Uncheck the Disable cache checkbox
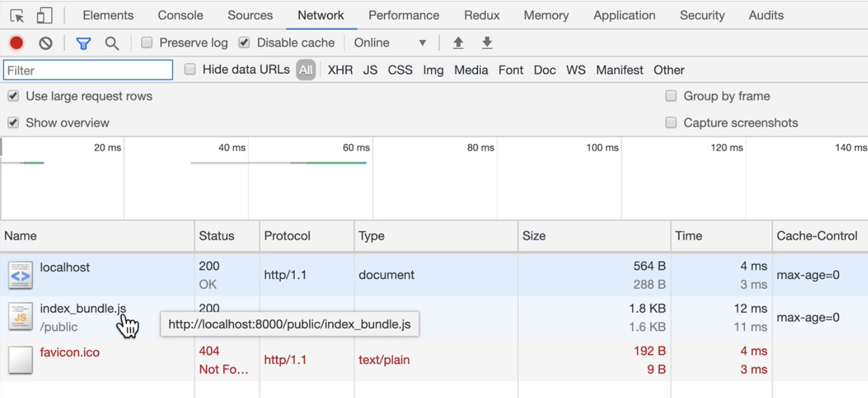This screenshot has height=398, width=868. 244,42
